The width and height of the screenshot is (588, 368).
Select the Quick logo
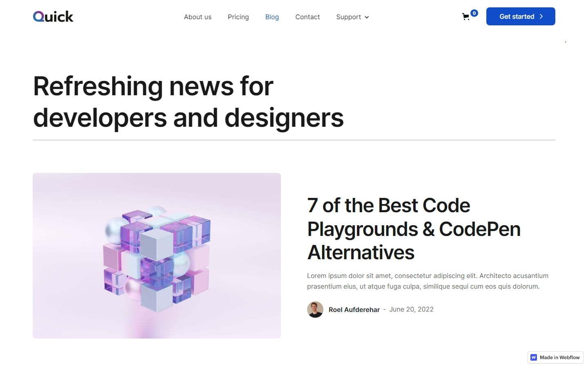(x=53, y=16)
